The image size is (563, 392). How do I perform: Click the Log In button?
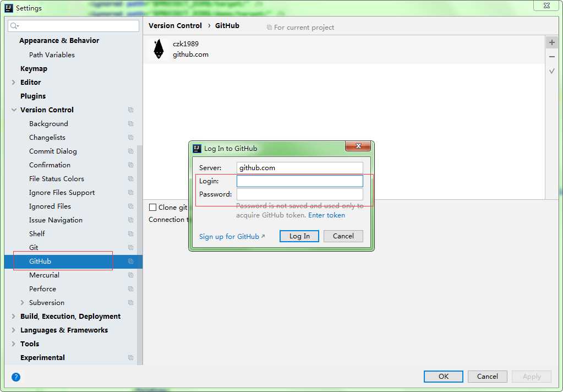pos(299,236)
